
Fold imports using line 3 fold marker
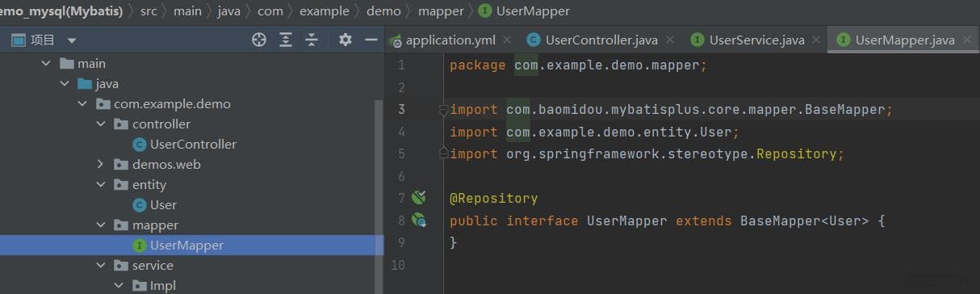tap(443, 109)
